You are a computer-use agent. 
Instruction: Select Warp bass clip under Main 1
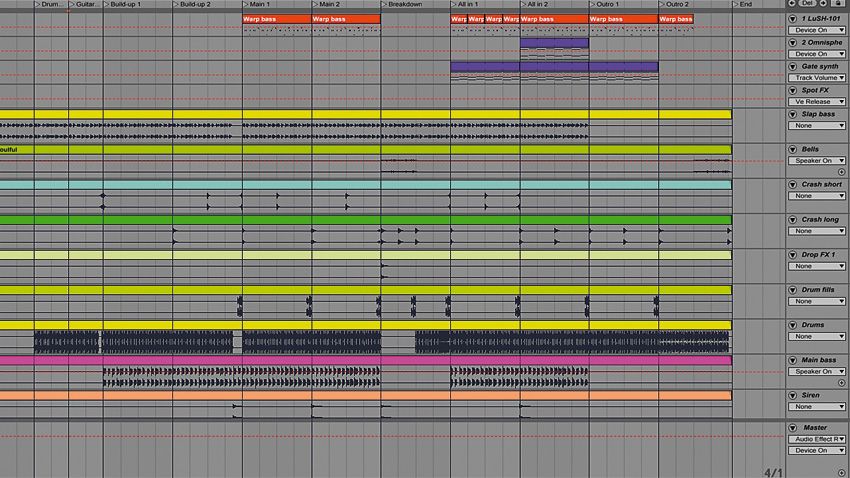[277, 19]
